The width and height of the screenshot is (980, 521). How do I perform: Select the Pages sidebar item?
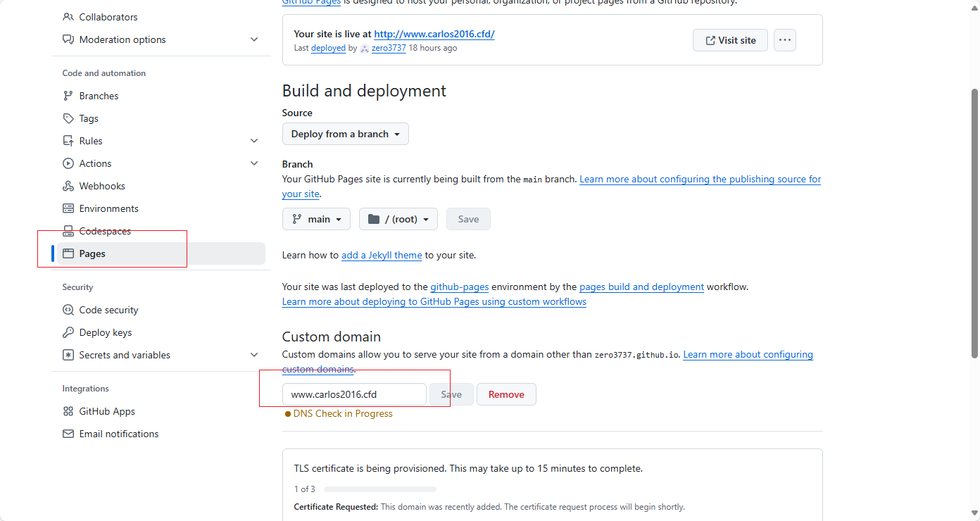click(161, 253)
